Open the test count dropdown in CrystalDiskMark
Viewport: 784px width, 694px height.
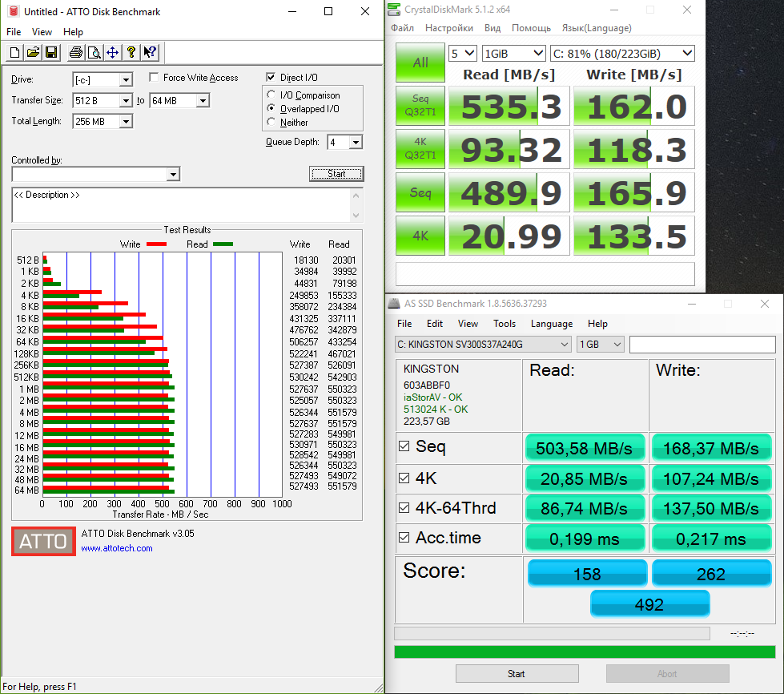pos(462,53)
